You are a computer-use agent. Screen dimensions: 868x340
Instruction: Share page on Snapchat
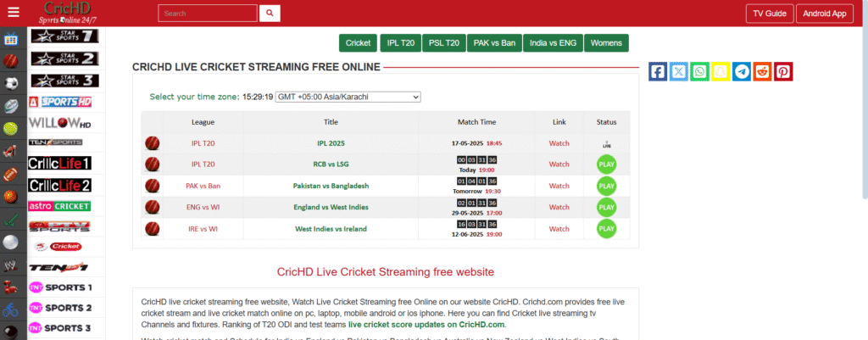coord(721,71)
